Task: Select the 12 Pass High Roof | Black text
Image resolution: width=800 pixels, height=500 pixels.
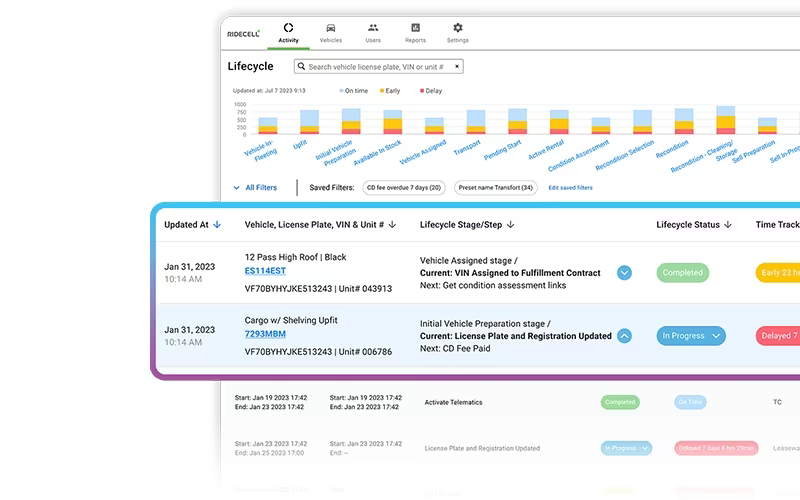Action: (295, 257)
